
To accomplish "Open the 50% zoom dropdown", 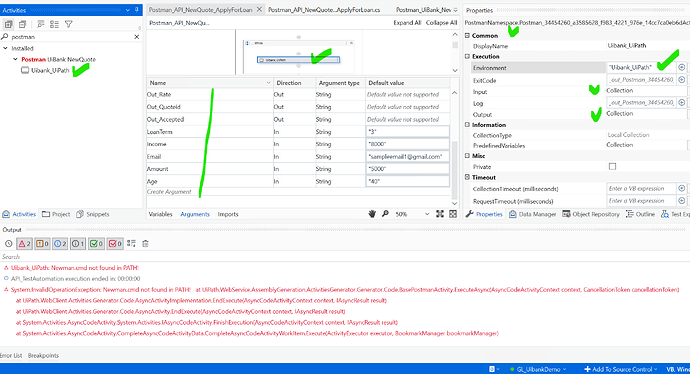I will click(426, 214).
